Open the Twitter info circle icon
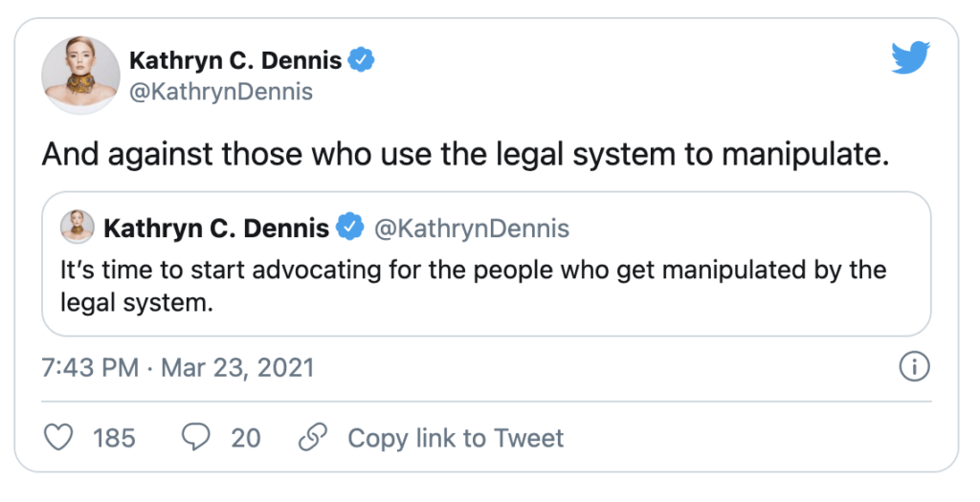The width and height of the screenshot is (980, 502). (914, 366)
